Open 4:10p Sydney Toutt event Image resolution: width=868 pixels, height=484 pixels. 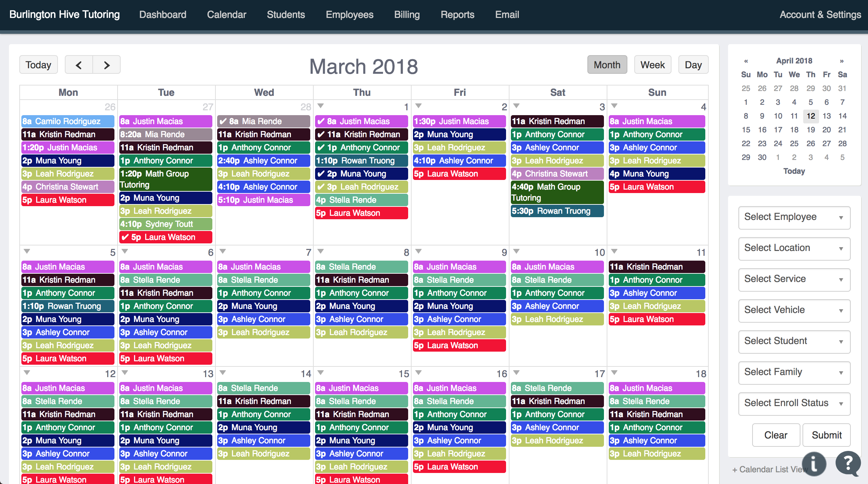point(166,224)
